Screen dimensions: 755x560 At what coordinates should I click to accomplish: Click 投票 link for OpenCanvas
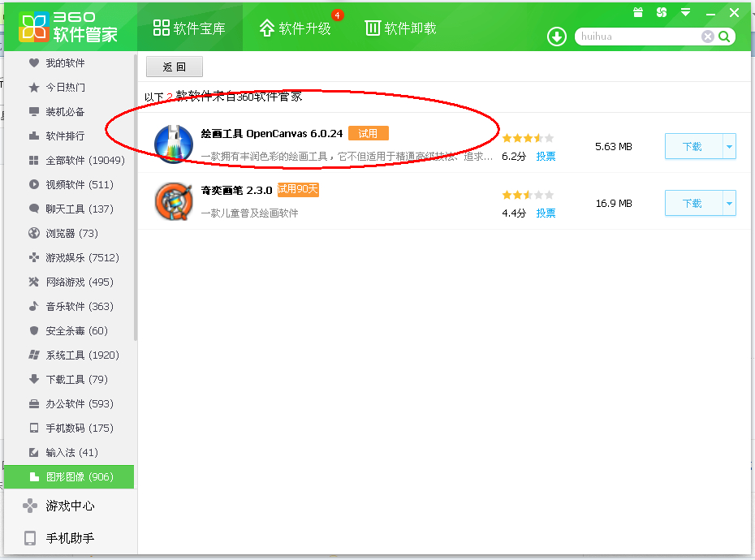(546, 156)
